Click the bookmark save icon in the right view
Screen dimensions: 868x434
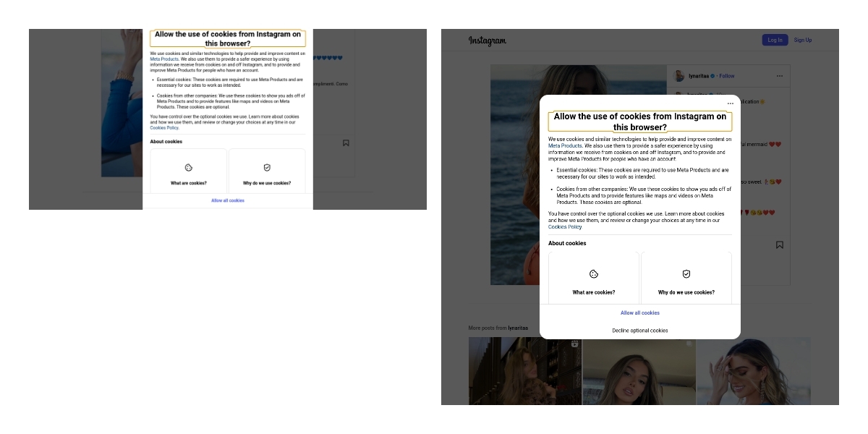coord(780,245)
